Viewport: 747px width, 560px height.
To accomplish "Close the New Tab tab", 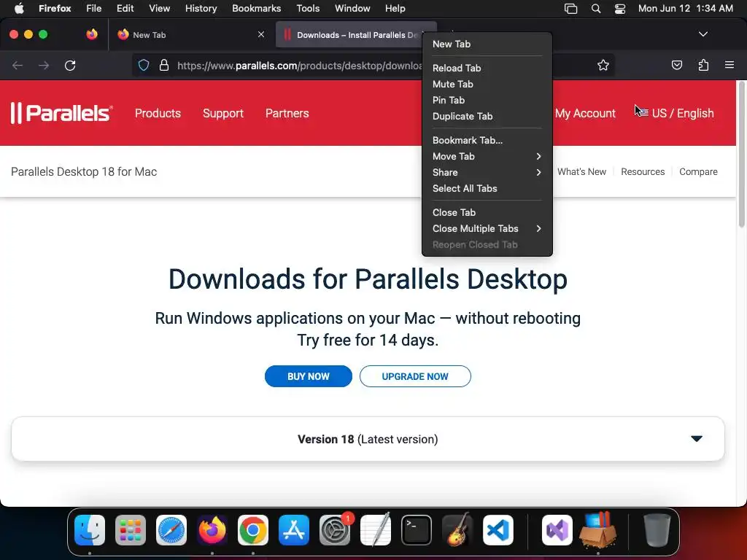I will point(261,34).
